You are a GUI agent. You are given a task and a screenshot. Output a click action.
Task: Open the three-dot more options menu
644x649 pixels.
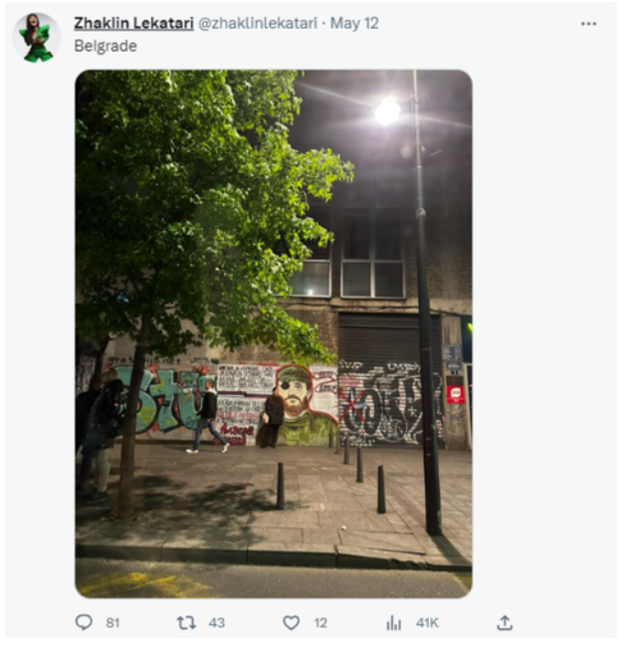[588, 24]
